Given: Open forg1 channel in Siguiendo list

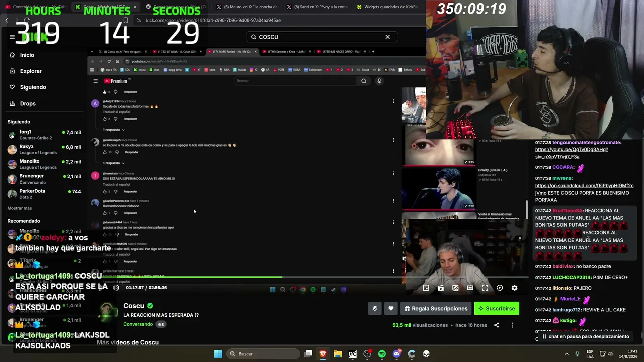Looking at the screenshot, I should tap(44, 135).
